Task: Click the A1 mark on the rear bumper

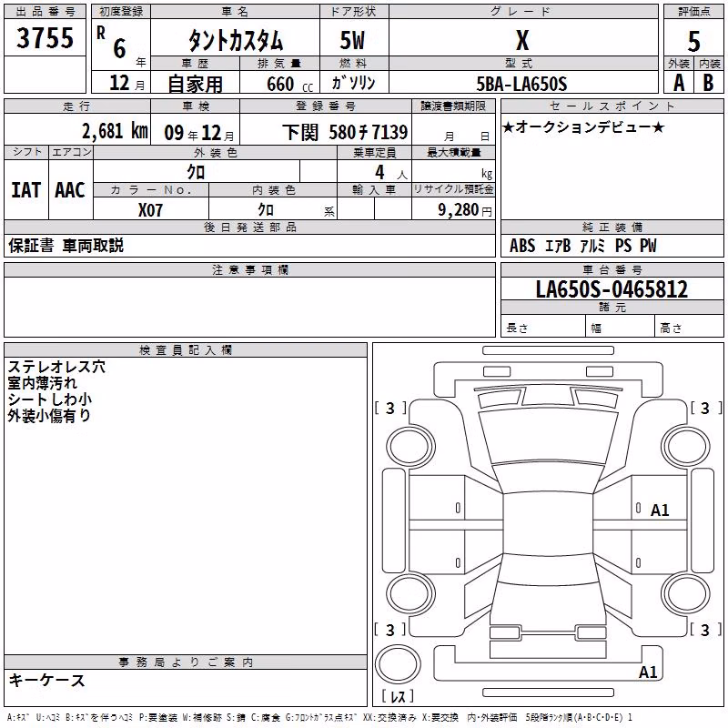Action: pyautogui.click(x=648, y=672)
